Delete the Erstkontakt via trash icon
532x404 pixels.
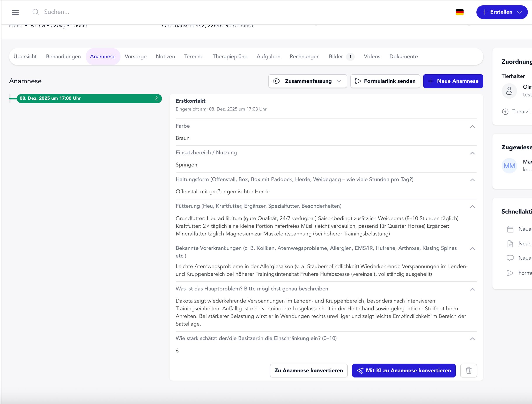[469, 371]
